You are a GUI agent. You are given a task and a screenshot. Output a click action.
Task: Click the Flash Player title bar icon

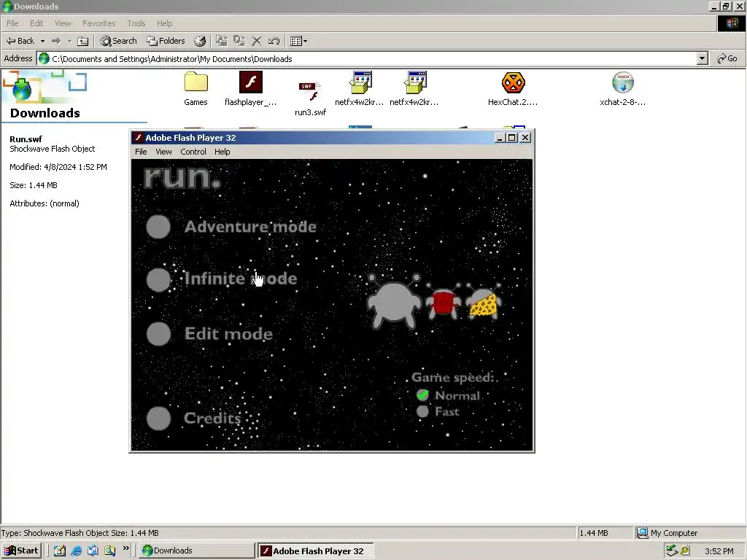click(138, 138)
